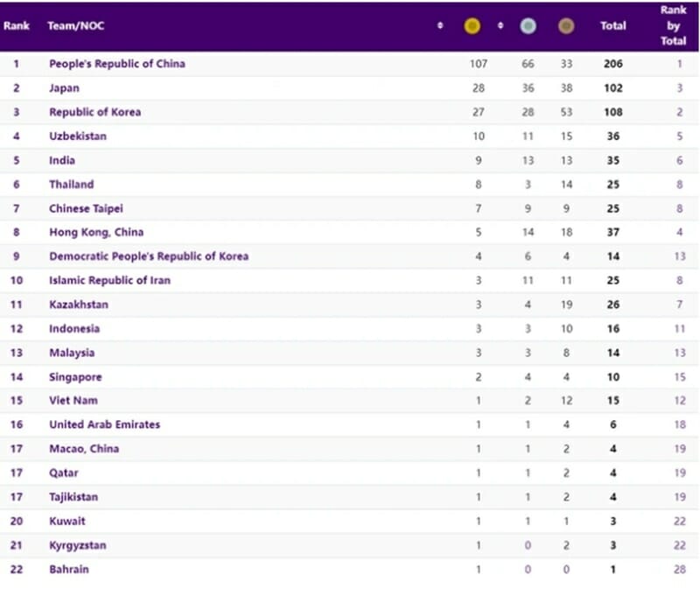
Task: Click the silver medal icon in the header
Action: click(528, 26)
